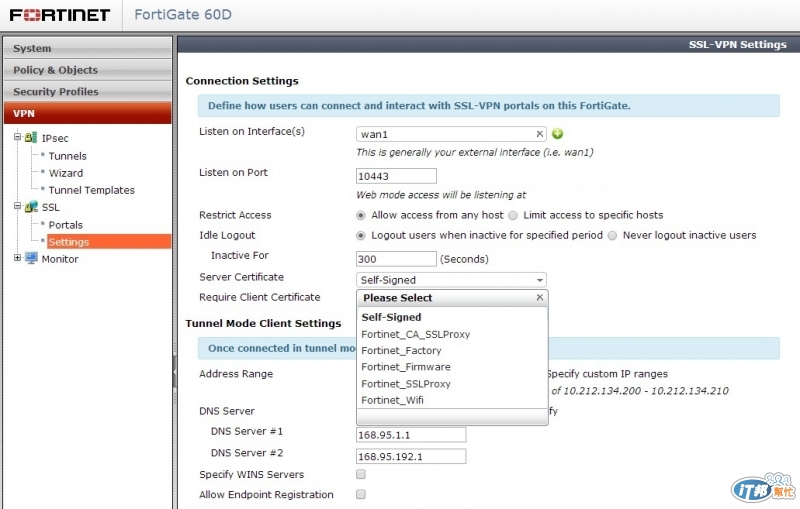The width and height of the screenshot is (800, 509).
Task: Enable Allow Endpoint Registration checkbox
Action: coord(361,494)
